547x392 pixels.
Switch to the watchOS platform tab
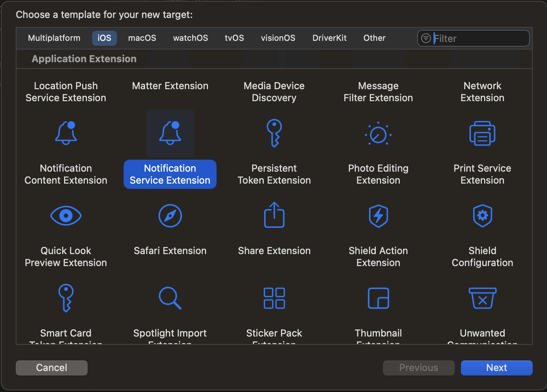[190, 38]
